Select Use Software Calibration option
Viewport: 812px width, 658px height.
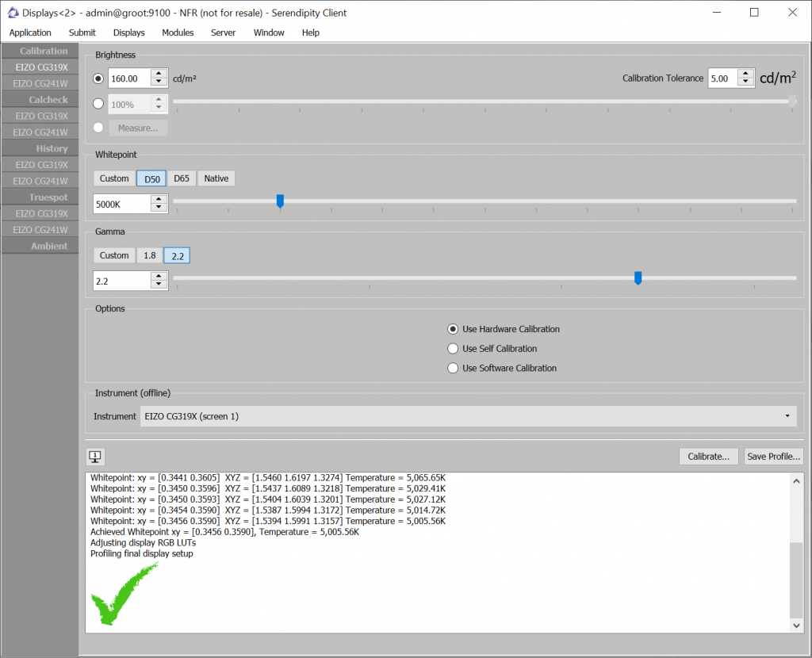(453, 368)
